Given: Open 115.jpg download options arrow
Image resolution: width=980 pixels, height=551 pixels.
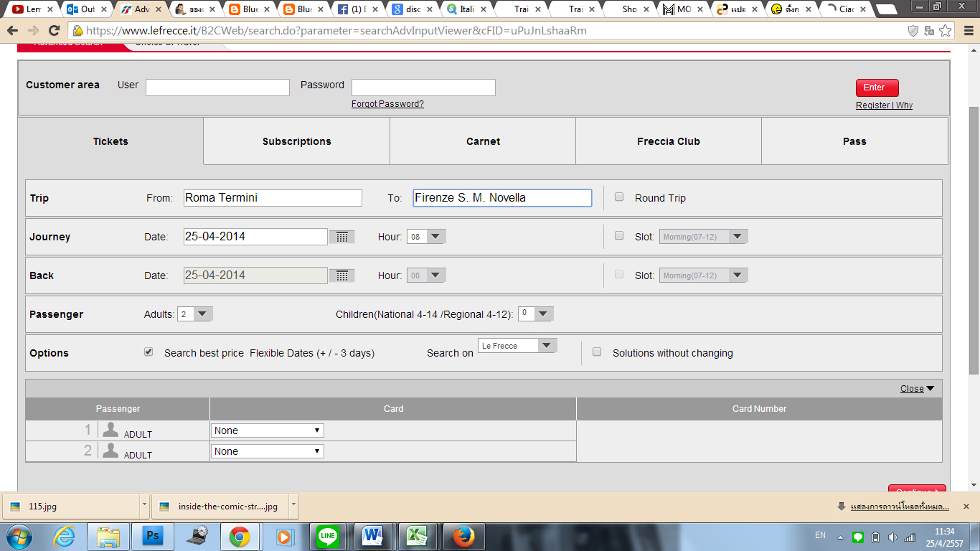Looking at the screenshot, I should 144,506.
